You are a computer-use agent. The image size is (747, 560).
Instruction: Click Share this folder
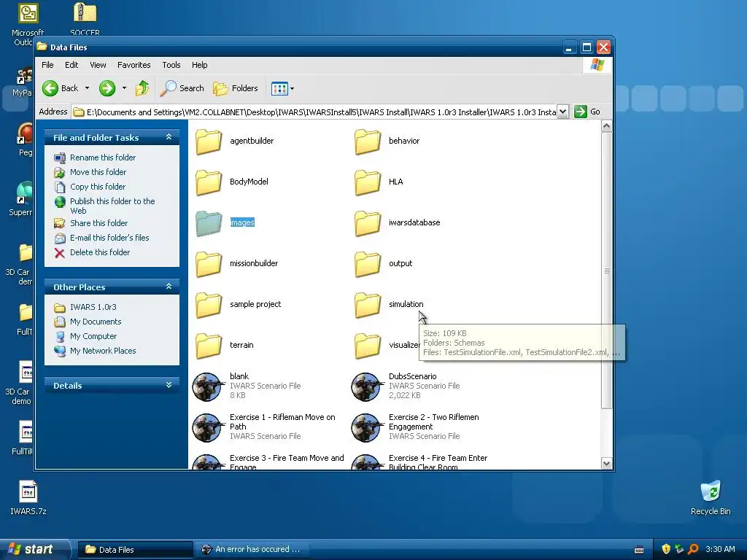point(98,223)
